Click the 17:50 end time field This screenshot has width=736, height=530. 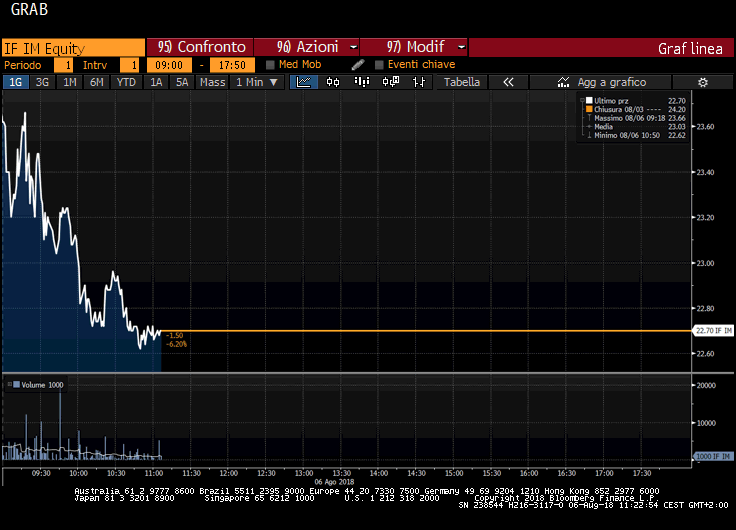[232, 65]
